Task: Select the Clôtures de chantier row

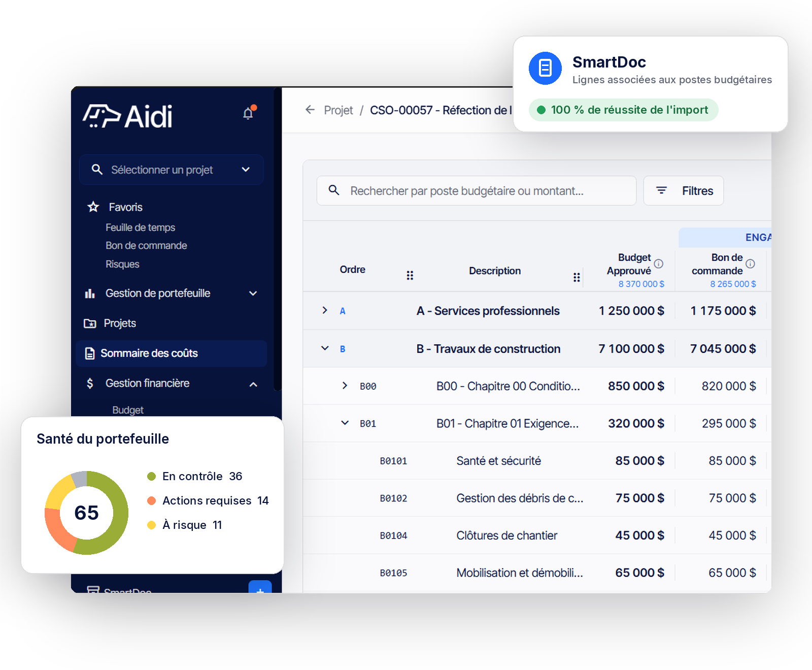Action: (537, 535)
